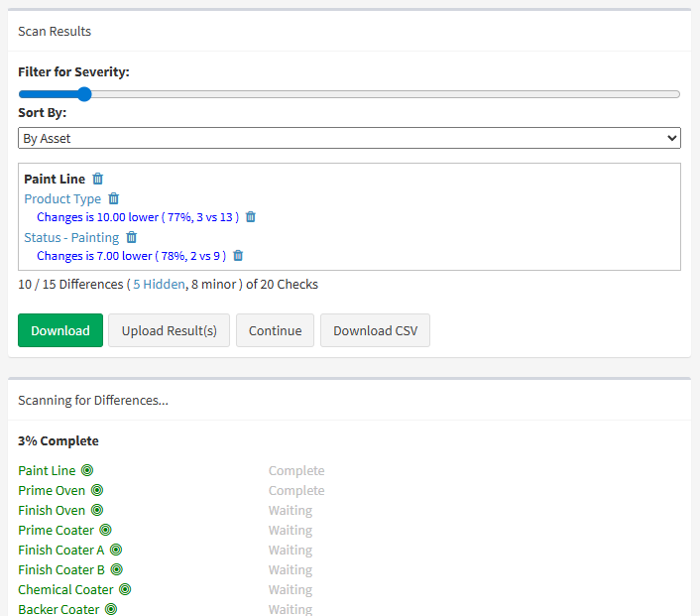
Task: Remove the 10.00 lower change entry
Action: click(x=251, y=217)
